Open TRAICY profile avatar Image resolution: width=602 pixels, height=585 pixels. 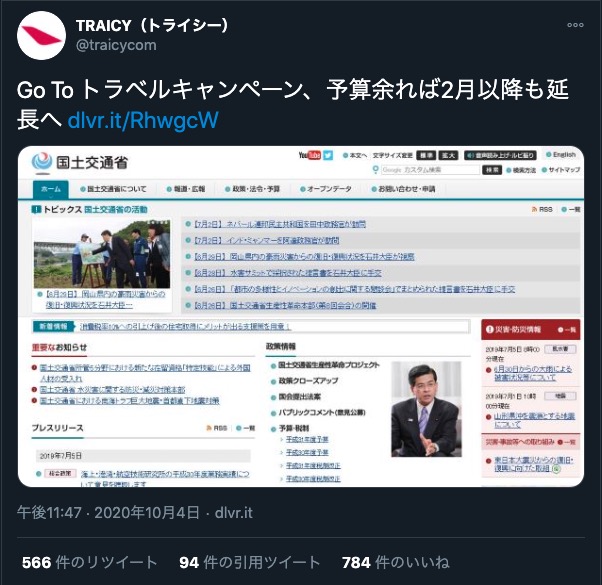point(41,35)
